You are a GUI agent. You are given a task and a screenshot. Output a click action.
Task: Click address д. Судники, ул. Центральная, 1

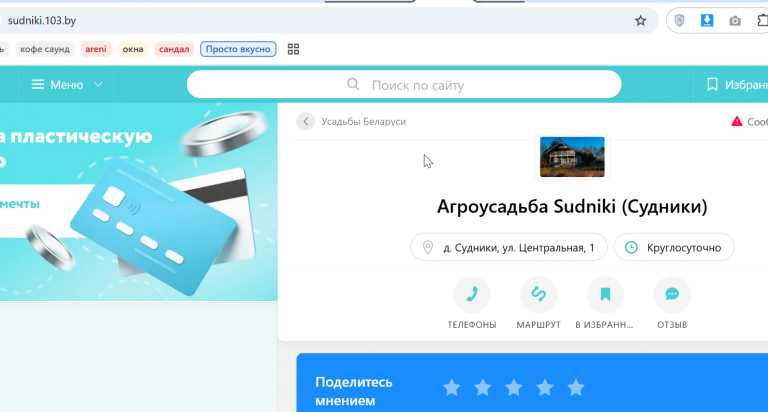coord(508,247)
